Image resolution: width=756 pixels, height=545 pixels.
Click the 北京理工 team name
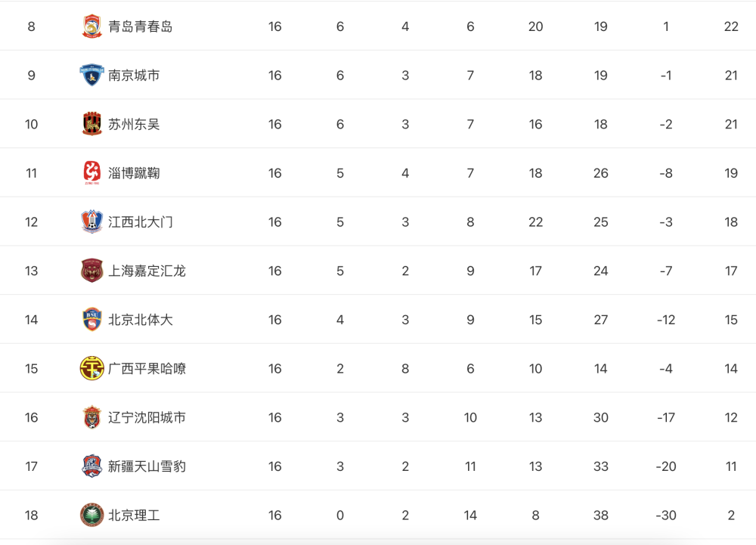point(134,515)
